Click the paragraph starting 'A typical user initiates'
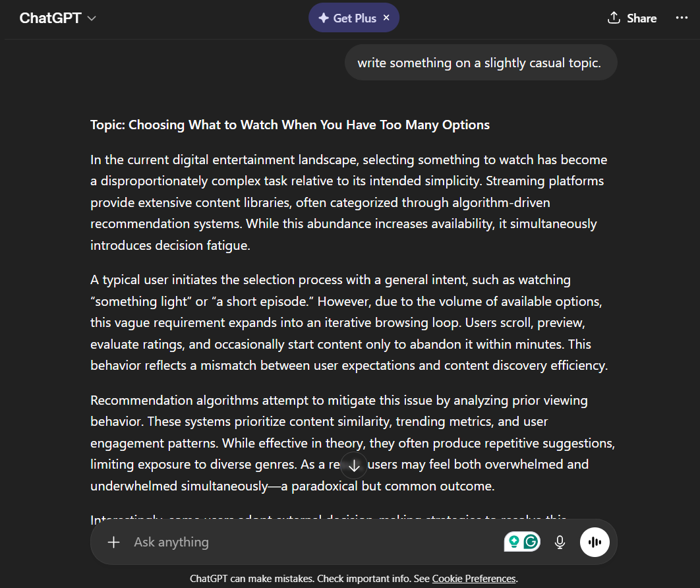The image size is (700, 588). 348,323
